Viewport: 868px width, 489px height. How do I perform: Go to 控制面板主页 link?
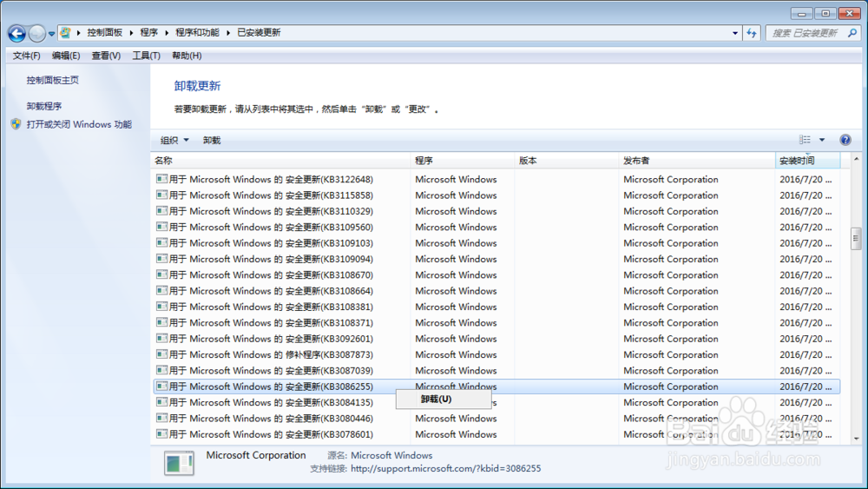(53, 80)
